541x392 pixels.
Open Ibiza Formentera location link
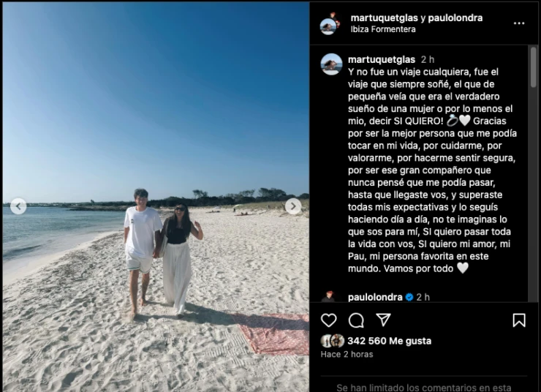pyautogui.click(x=383, y=29)
